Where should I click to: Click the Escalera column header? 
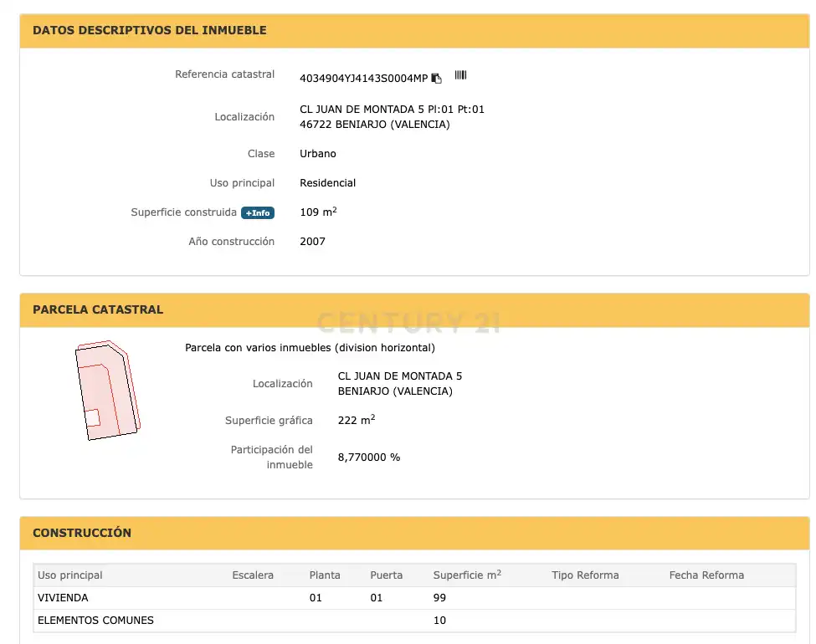point(253,575)
